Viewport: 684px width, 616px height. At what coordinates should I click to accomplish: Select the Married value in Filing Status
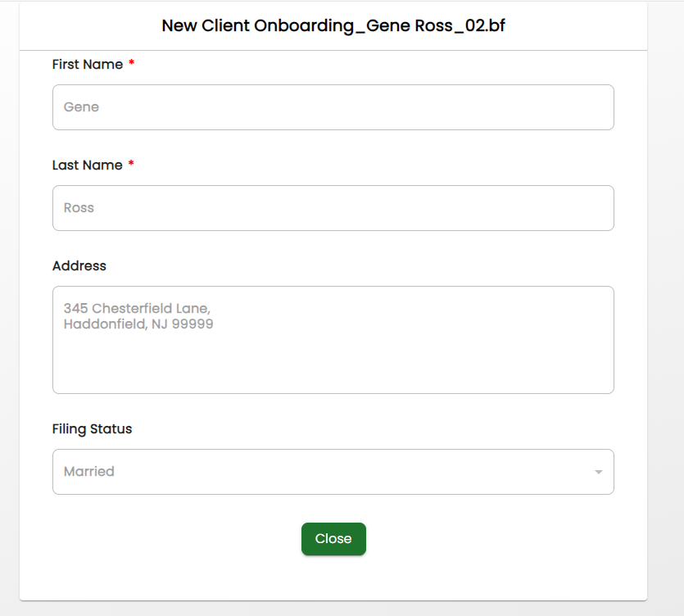89,472
